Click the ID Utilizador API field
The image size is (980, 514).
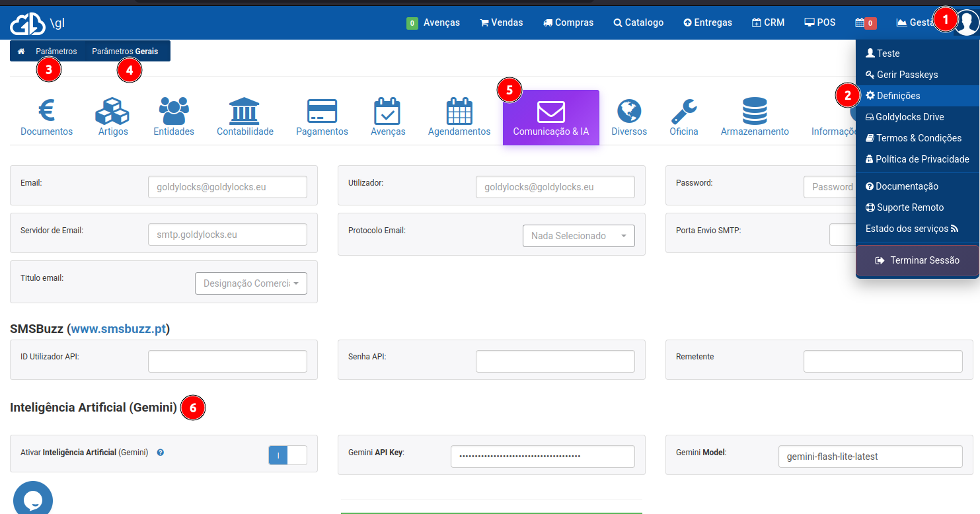(x=227, y=361)
